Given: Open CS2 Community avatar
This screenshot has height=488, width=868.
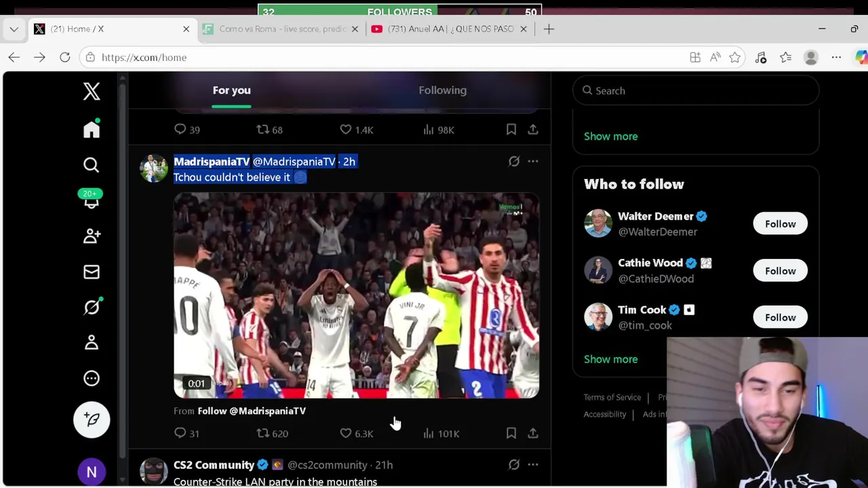Looking at the screenshot, I should (x=154, y=471).
